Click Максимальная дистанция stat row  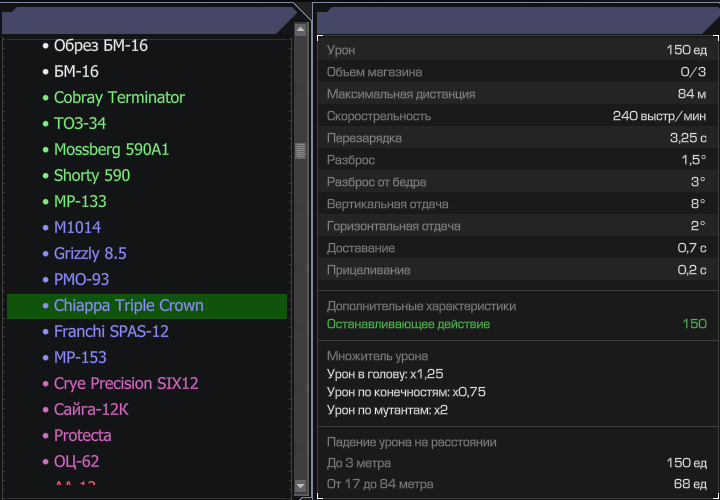click(x=518, y=94)
